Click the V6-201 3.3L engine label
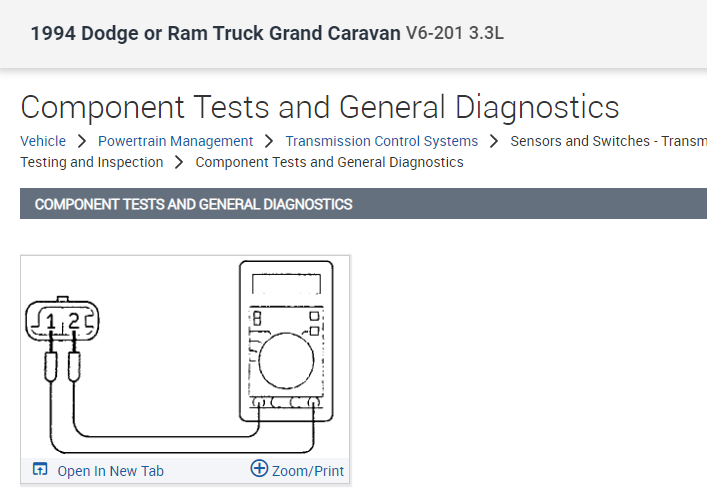 pos(455,34)
